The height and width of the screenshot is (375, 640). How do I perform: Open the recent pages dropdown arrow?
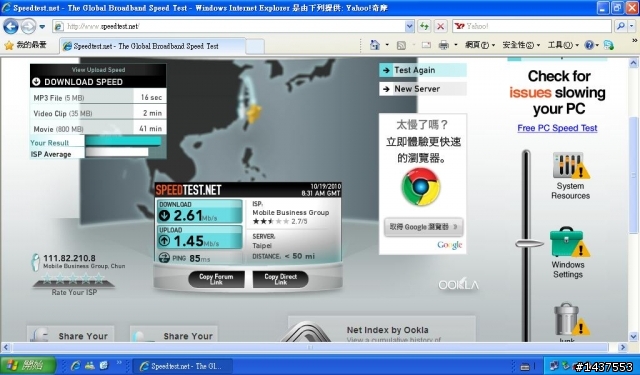click(x=42, y=27)
